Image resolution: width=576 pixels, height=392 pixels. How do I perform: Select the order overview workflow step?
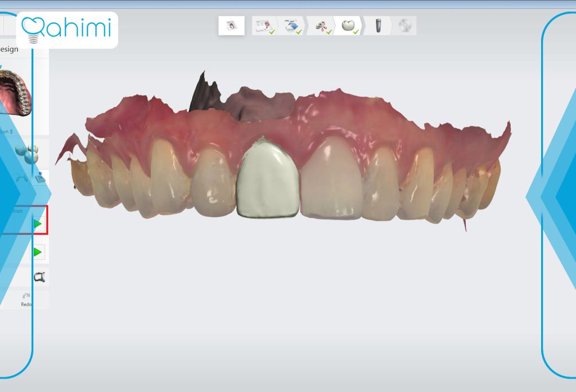pyautogui.click(x=265, y=26)
